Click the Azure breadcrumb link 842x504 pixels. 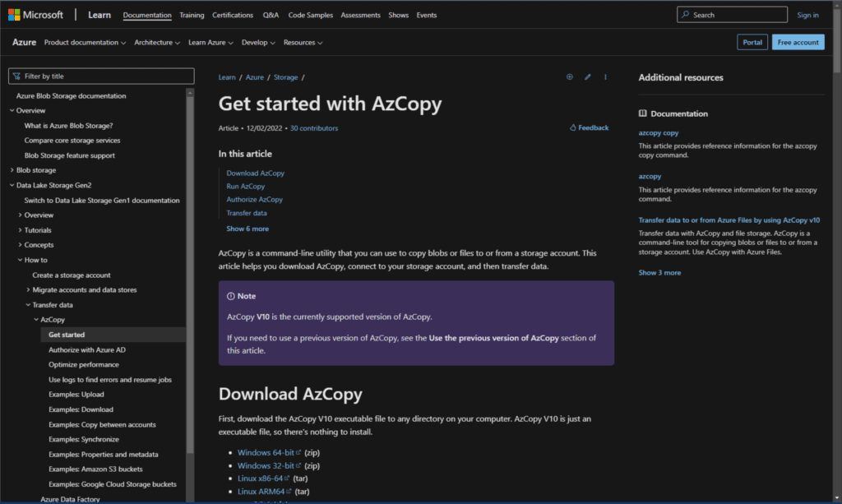pos(255,77)
